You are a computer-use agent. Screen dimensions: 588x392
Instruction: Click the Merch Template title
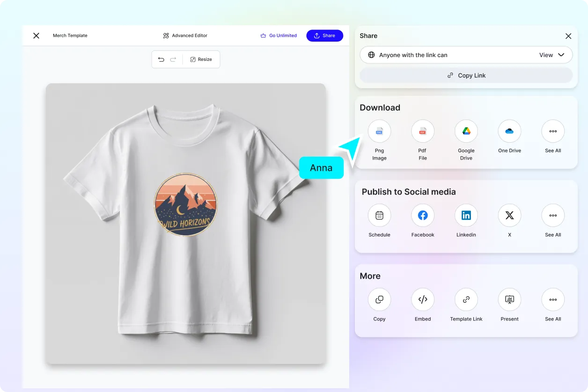(x=70, y=36)
